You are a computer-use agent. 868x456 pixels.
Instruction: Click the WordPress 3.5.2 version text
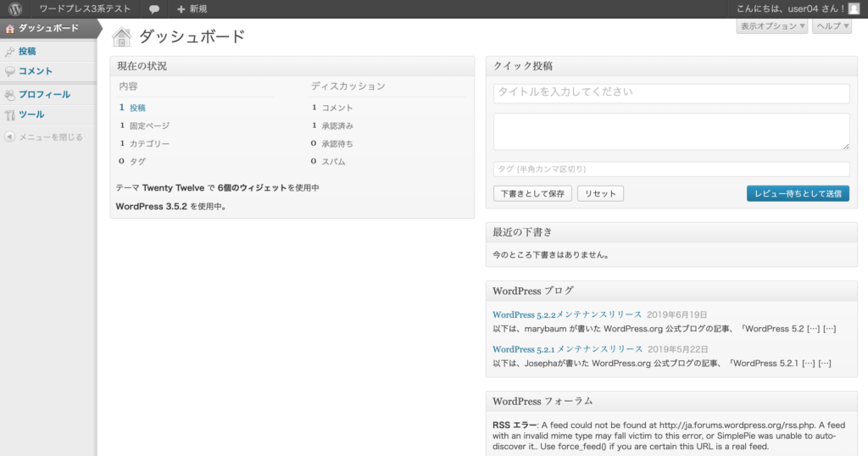click(151, 207)
